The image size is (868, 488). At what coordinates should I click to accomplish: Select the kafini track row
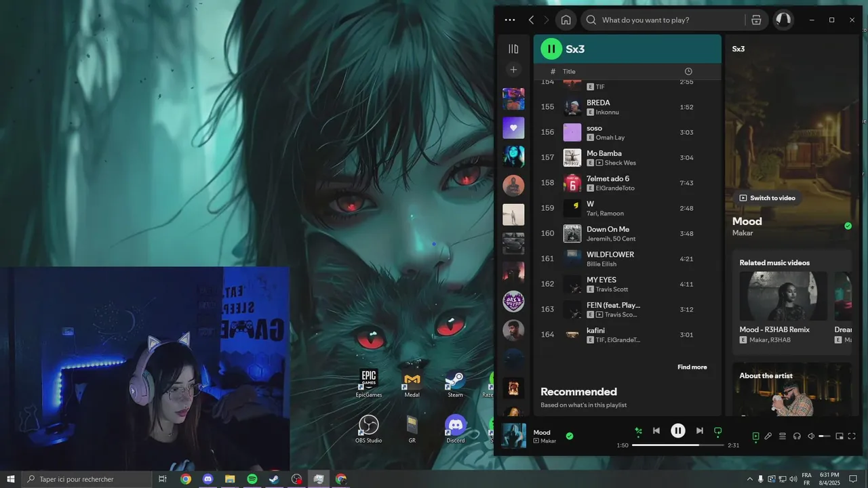(627, 335)
